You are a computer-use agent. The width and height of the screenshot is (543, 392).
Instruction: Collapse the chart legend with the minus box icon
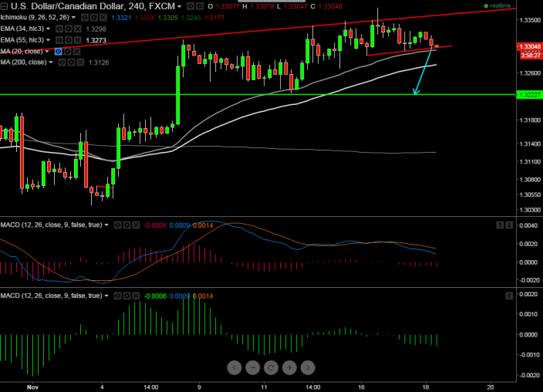[3, 6]
